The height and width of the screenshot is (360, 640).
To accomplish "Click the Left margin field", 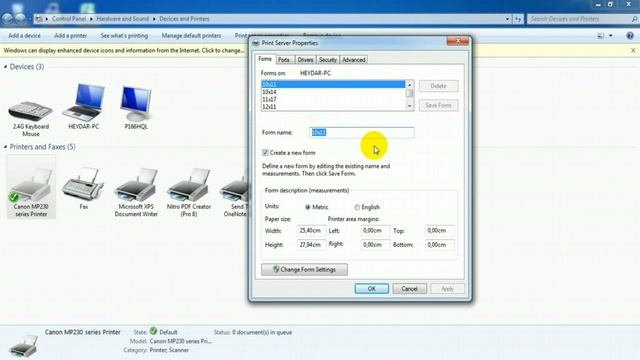I will point(375,231).
